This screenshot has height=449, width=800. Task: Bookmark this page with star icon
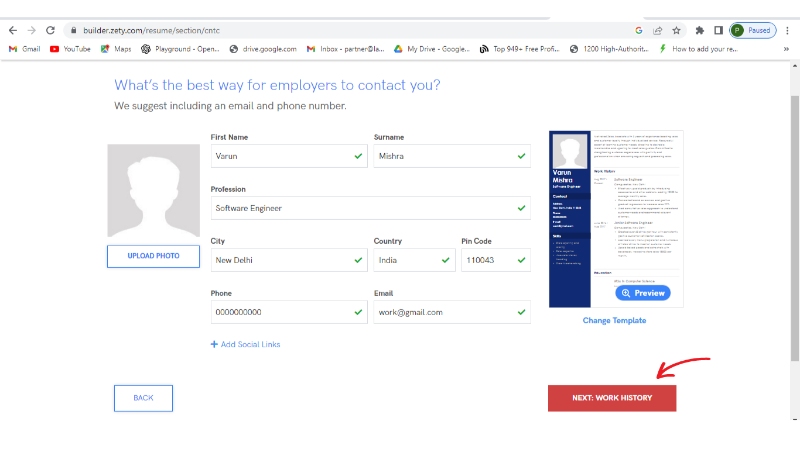[x=677, y=30]
